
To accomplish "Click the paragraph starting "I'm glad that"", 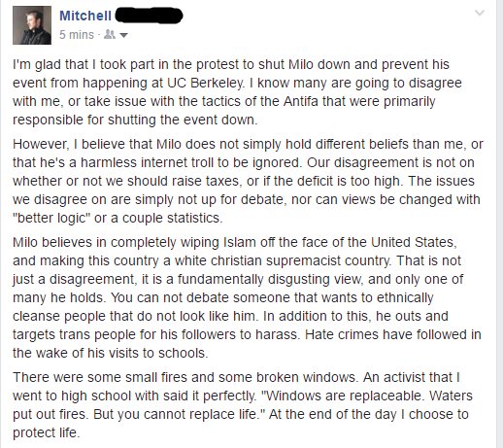I will [x=237, y=92].
